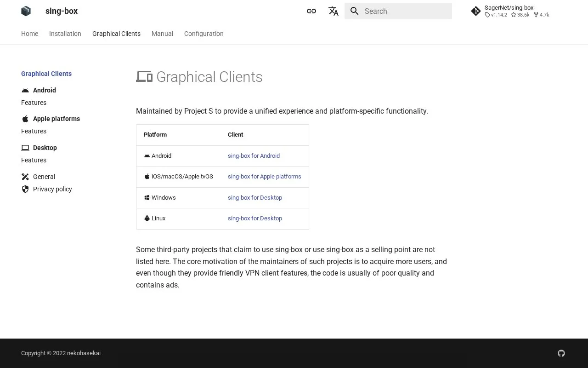The width and height of the screenshot is (588, 368).
Task: Focus the Search input field
Action: tap(398, 11)
